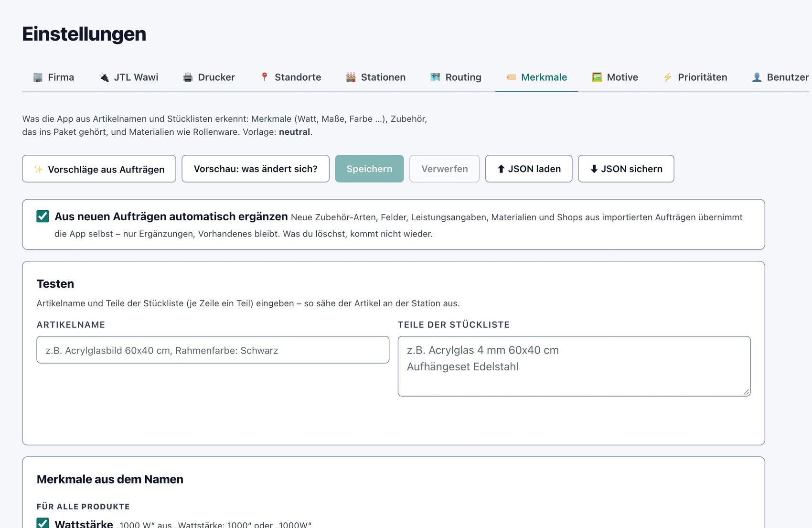Switch to the Stationen tab

click(375, 77)
